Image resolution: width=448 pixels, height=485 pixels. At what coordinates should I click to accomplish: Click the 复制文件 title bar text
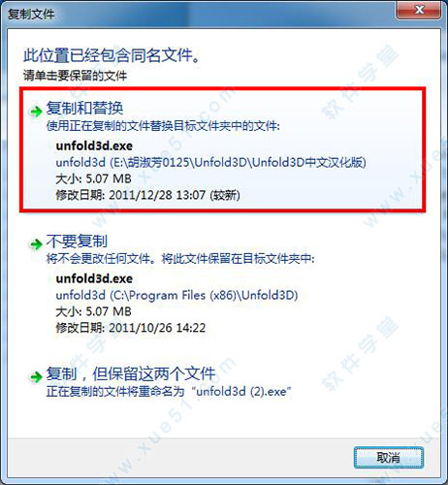(x=31, y=14)
